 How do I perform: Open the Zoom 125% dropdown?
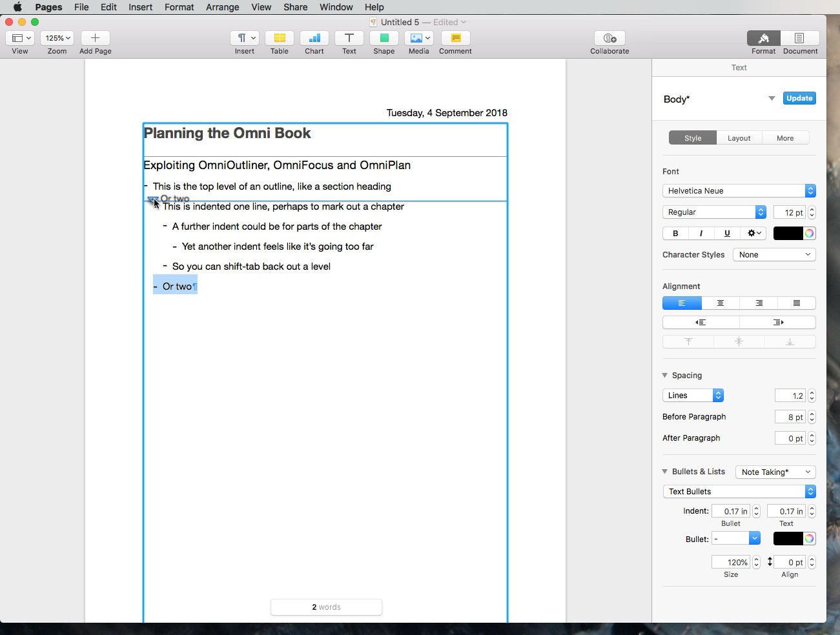click(57, 38)
